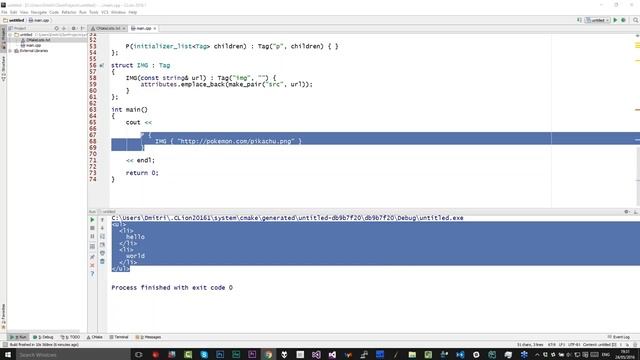Click untitled breadcrumb in navigation bar
This screenshot has height=360, width=640.
pos(14,20)
